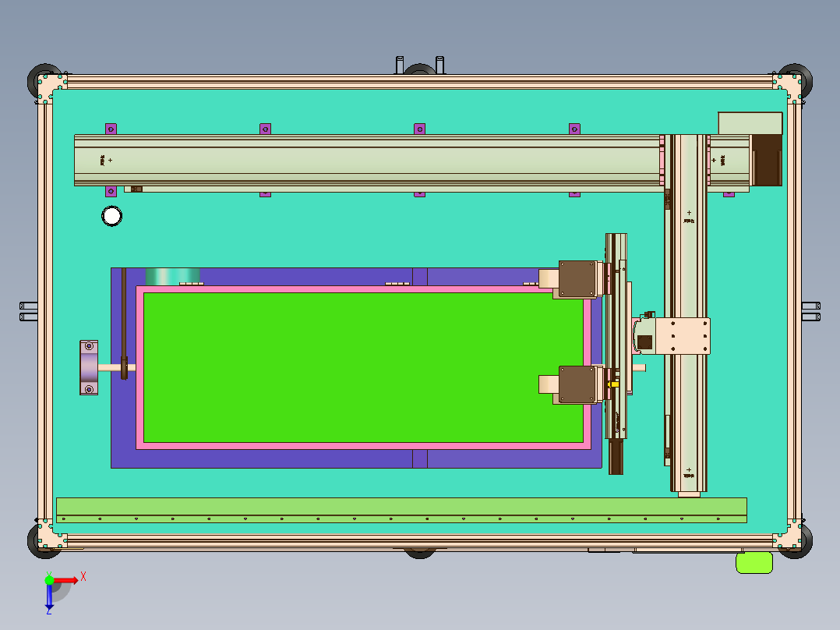
Task: Click the lime green button at bottom right
Action: pyautogui.click(x=754, y=563)
